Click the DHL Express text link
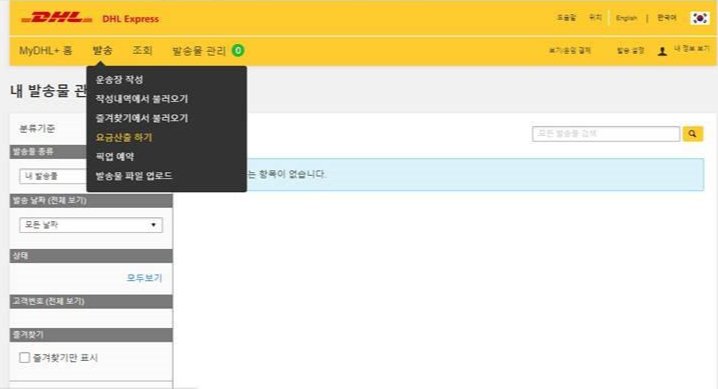 point(131,19)
